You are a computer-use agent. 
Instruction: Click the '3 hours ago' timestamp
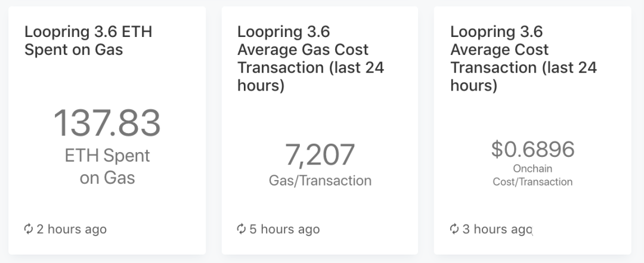pyautogui.click(x=497, y=229)
